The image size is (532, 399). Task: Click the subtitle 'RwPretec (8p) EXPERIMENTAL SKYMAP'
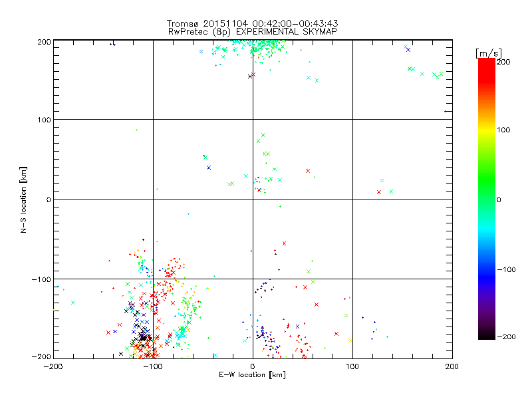click(253, 32)
